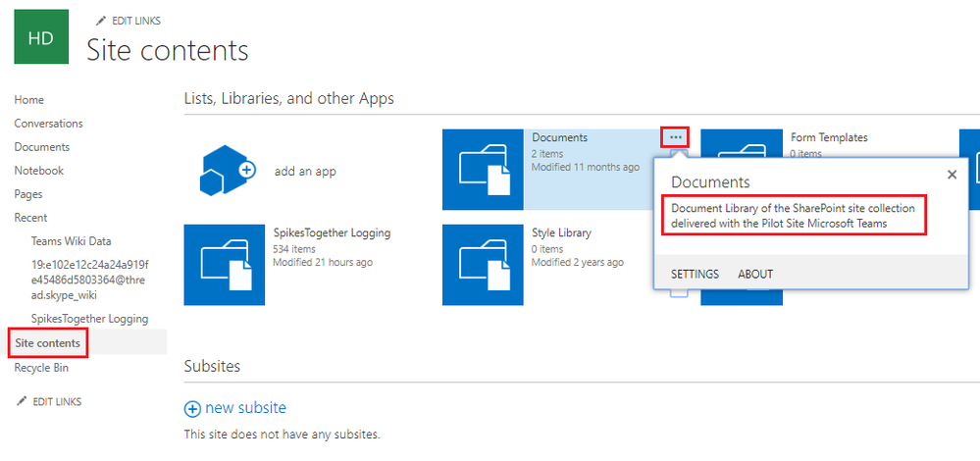Click the Subsites section heading

point(212,366)
